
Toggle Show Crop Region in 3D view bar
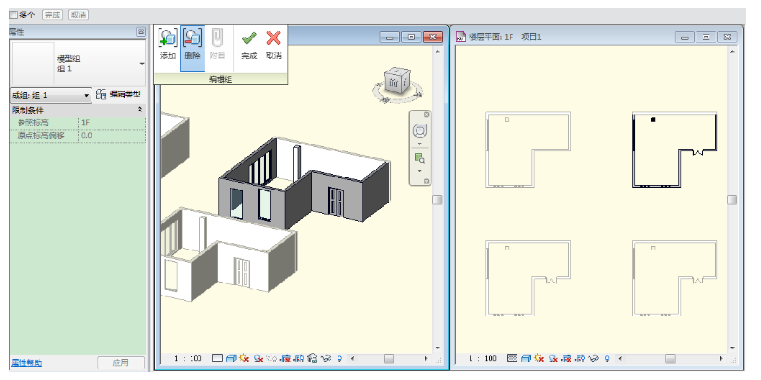pyautogui.click(x=298, y=359)
